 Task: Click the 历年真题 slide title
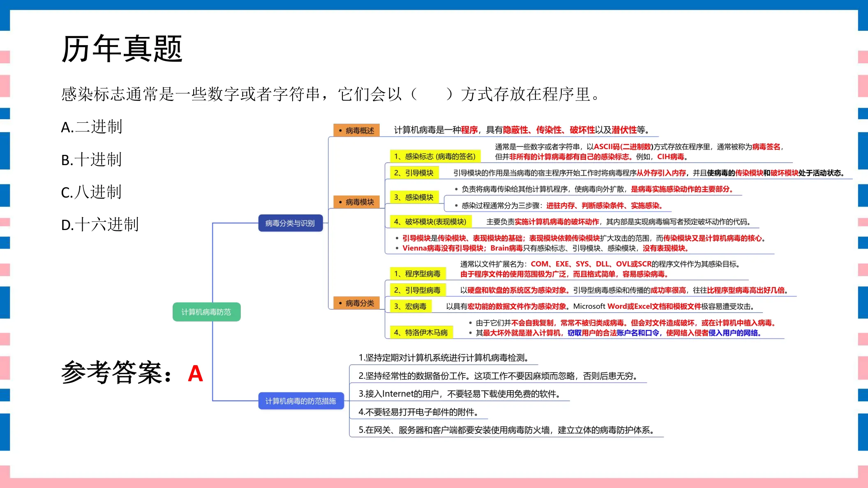tap(122, 49)
